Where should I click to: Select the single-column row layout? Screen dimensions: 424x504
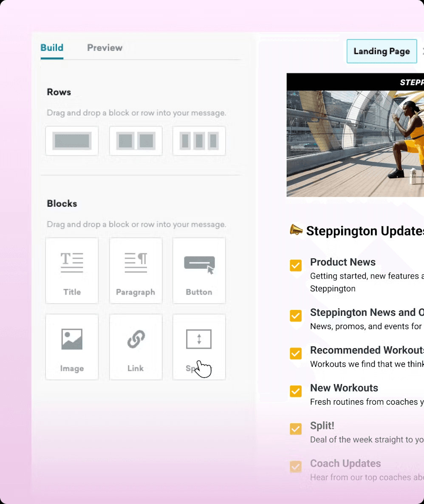point(72,141)
